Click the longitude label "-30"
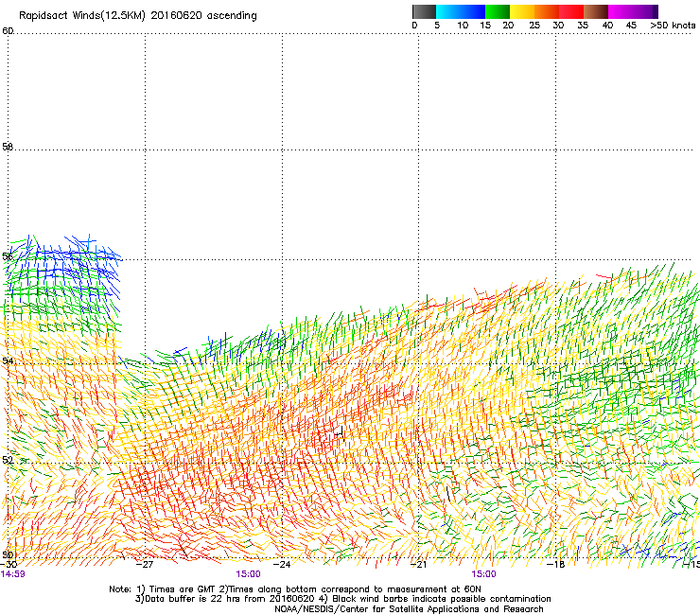Image resolution: width=700 pixels, height=615 pixels. point(8,565)
